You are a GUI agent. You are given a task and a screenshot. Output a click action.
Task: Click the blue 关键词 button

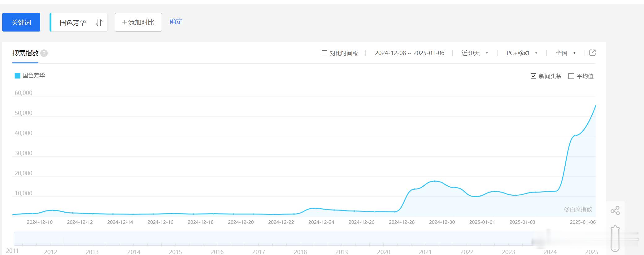(21, 22)
